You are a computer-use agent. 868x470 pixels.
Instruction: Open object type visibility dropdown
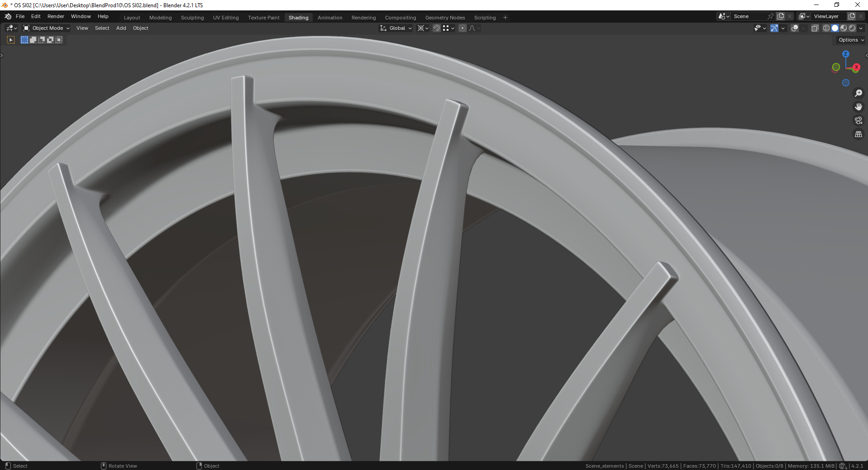click(760, 28)
